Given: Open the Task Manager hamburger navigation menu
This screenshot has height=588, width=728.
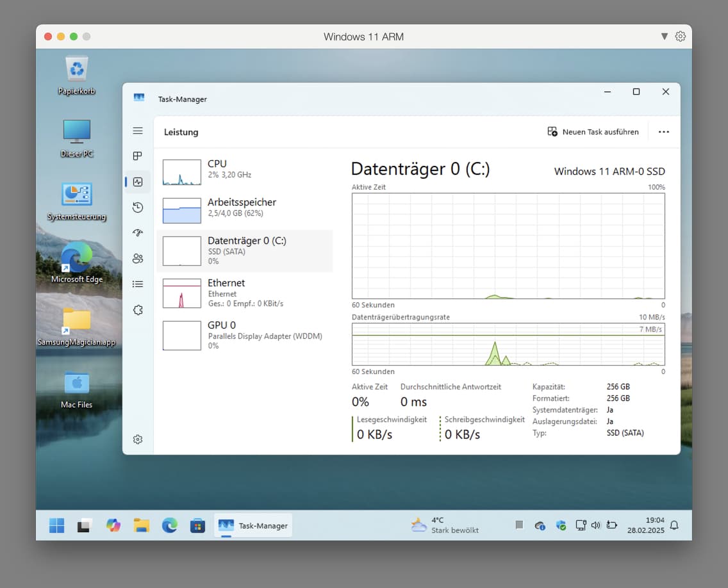Looking at the screenshot, I should point(138,131).
